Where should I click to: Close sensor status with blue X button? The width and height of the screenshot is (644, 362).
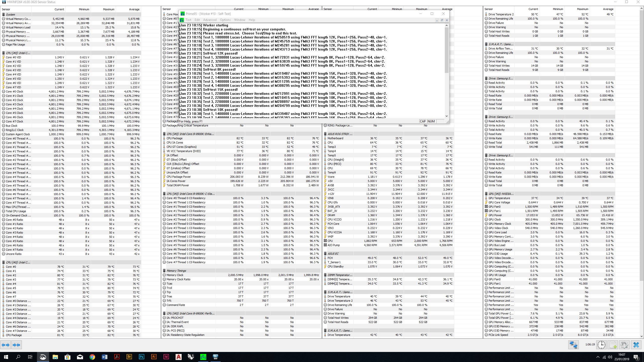pyautogui.click(x=636, y=345)
